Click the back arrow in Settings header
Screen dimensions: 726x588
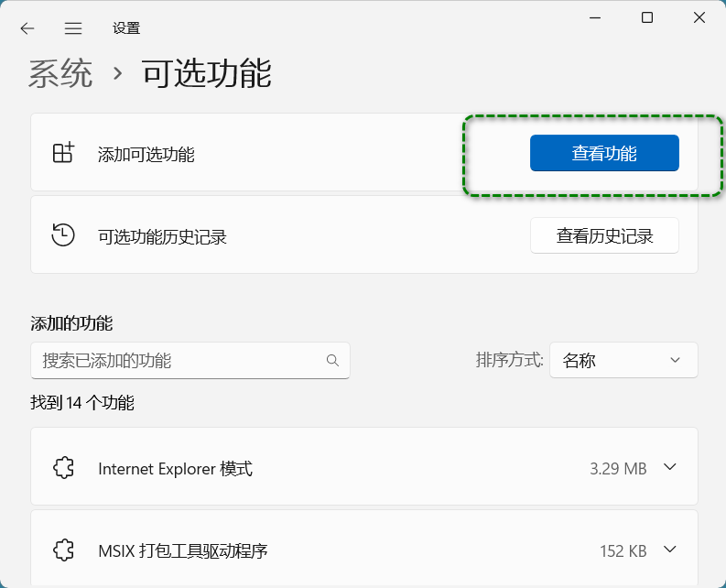[27, 28]
